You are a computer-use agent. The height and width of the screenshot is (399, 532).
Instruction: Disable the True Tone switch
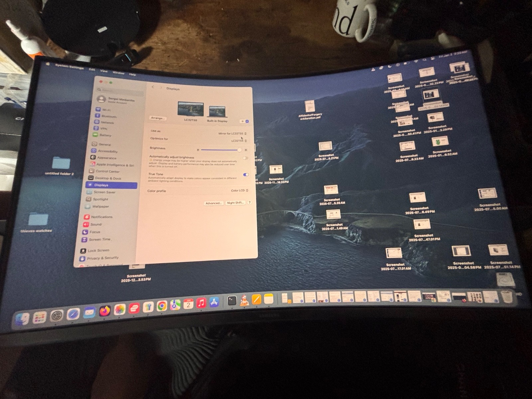point(246,175)
